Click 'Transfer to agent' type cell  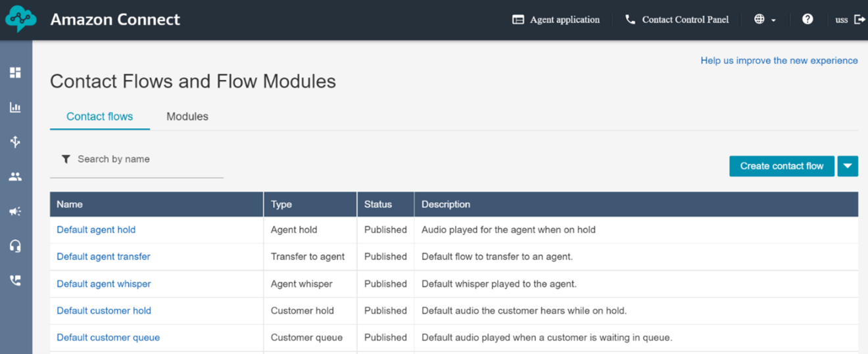pyautogui.click(x=308, y=257)
